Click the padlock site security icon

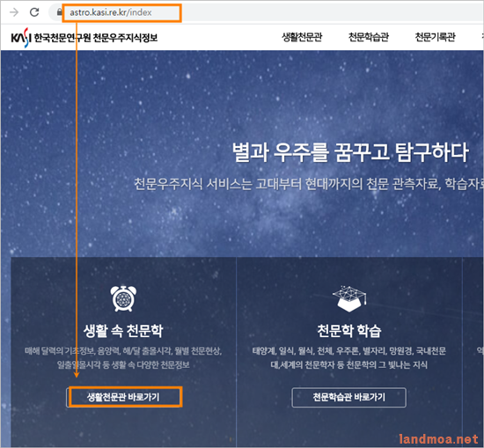coord(59,12)
